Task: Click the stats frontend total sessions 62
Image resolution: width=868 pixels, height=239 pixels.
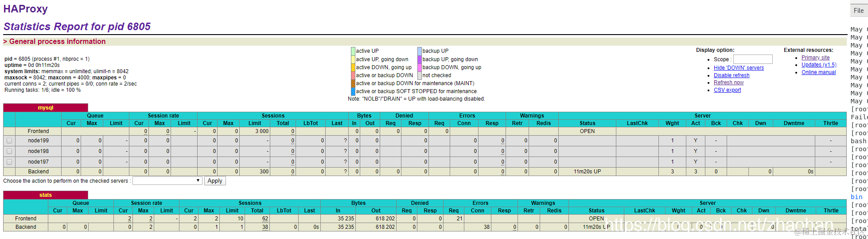Action: point(265,219)
